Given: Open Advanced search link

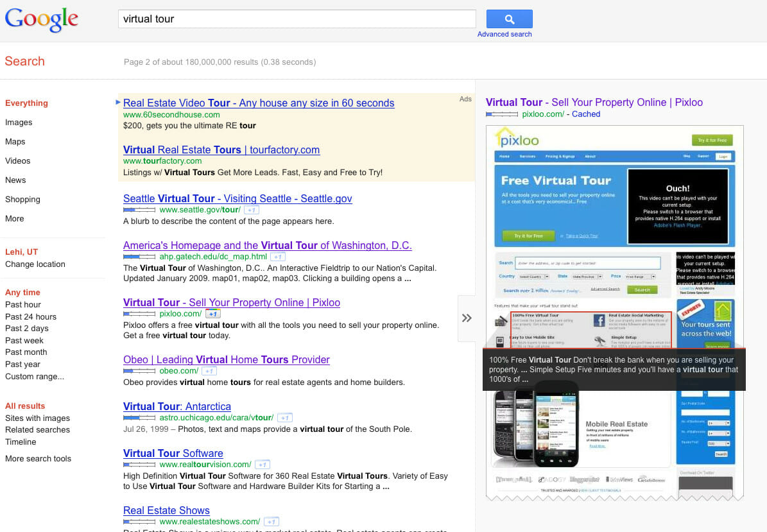Looking at the screenshot, I should (x=504, y=34).
